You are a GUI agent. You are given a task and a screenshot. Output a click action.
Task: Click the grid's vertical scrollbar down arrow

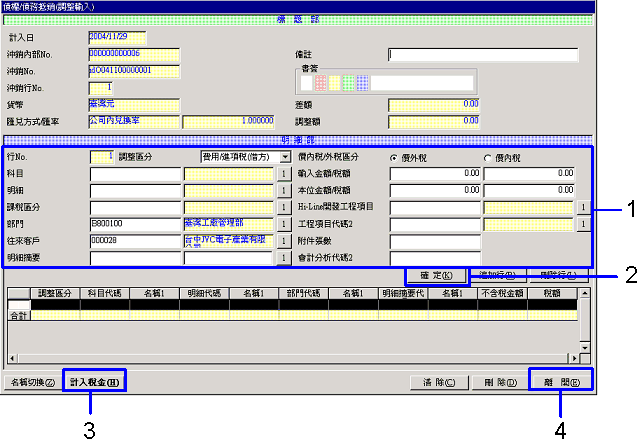585,348
